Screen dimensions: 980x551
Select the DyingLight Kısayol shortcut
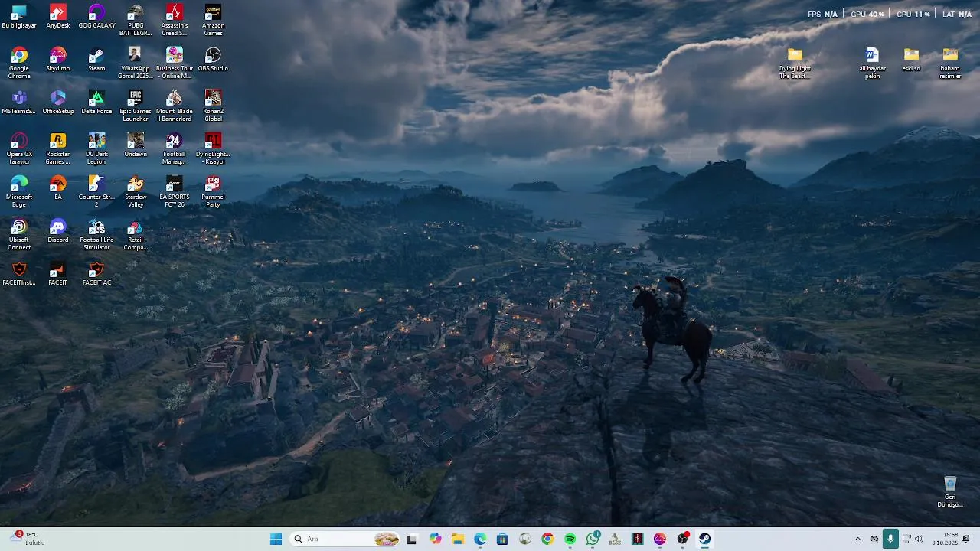click(x=213, y=148)
